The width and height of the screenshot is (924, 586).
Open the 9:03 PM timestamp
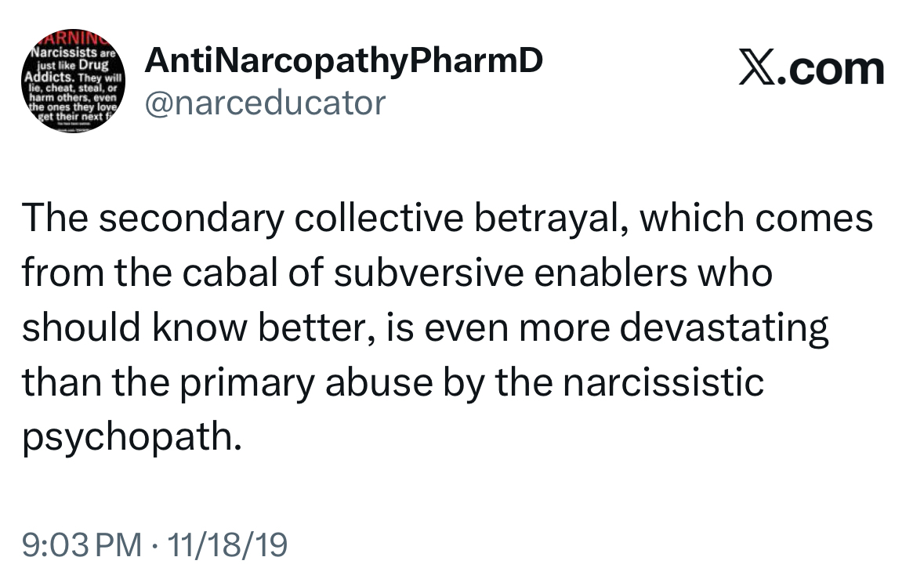click(x=81, y=544)
